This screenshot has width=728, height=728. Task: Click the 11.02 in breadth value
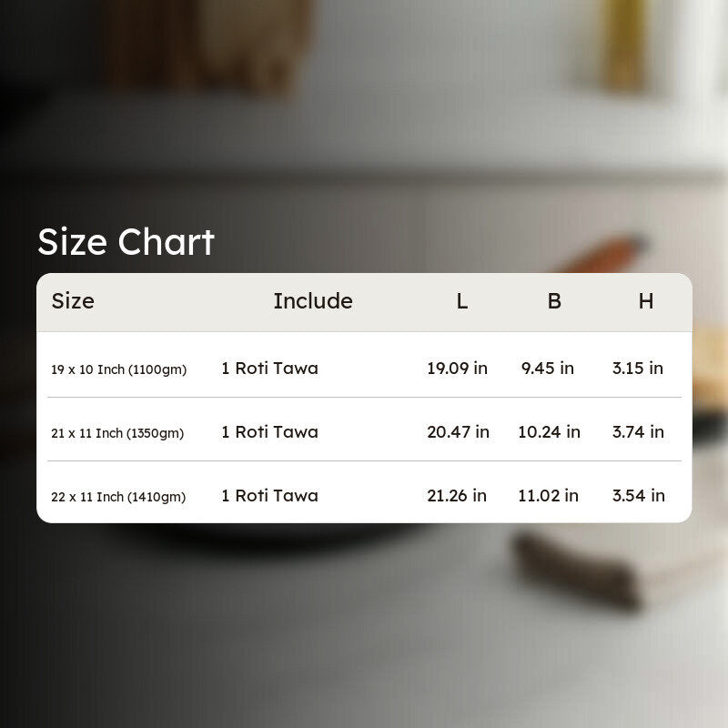pyautogui.click(x=549, y=496)
